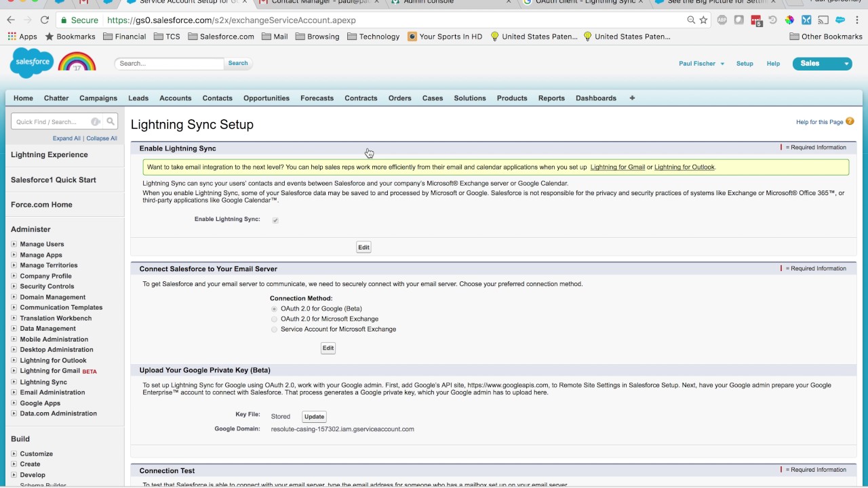
Task: Click the Search button in the header
Action: (x=238, y=63)
